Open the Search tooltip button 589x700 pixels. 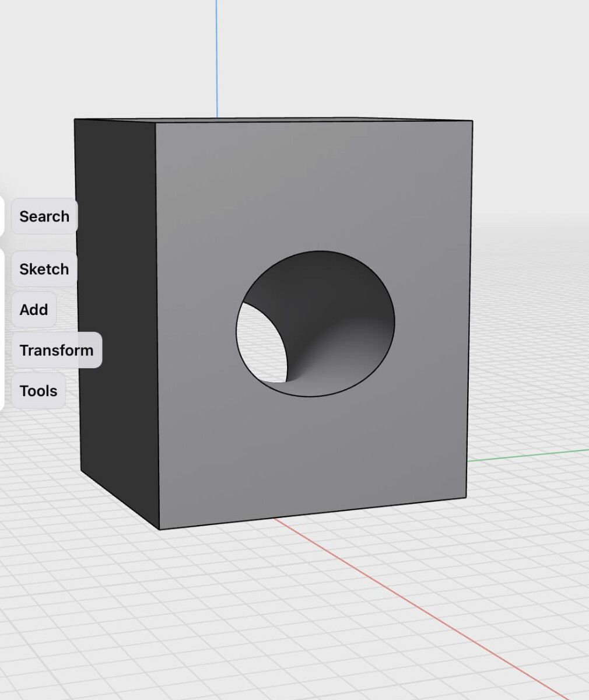[44, 216]
